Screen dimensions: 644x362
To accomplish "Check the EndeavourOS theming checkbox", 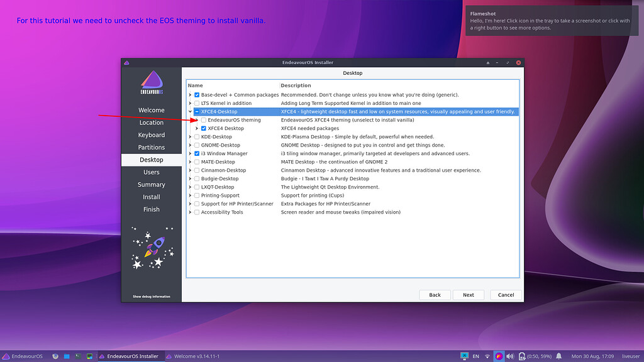I will click(204, 120).
